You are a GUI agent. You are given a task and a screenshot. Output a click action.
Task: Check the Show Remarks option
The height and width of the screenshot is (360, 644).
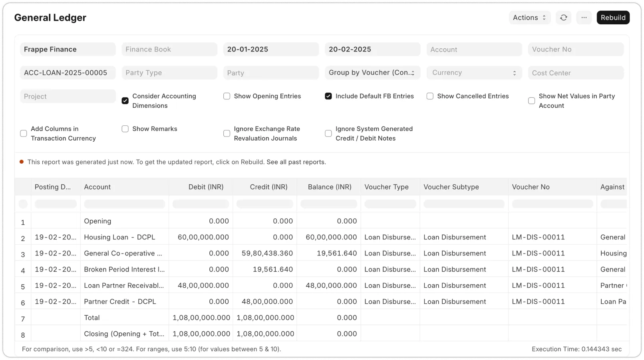click(x=125, y=129)
